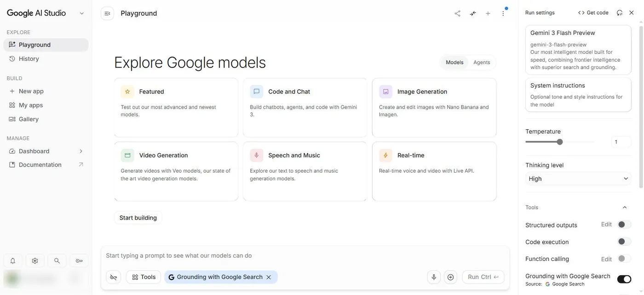644x295 pixels.
Task: Click the API key icon in the sidebar
Action: coord(79,261)
